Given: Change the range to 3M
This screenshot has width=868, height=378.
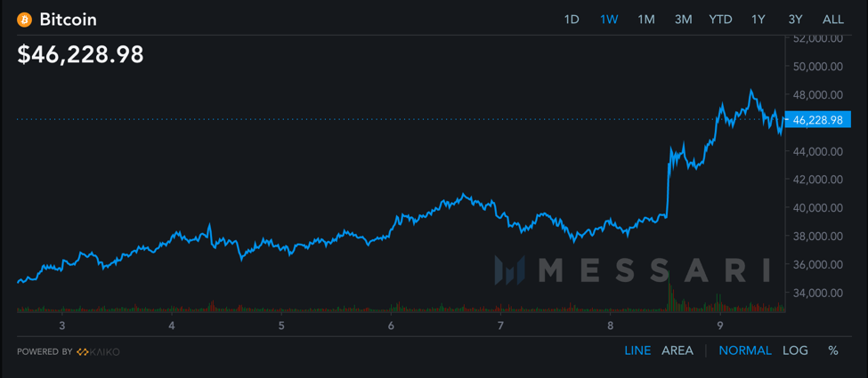Looking at the screenshot, I should coord(683,20).
